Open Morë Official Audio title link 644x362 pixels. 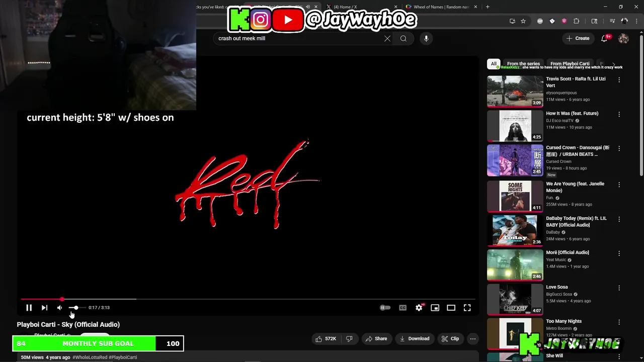coord(568,252)
